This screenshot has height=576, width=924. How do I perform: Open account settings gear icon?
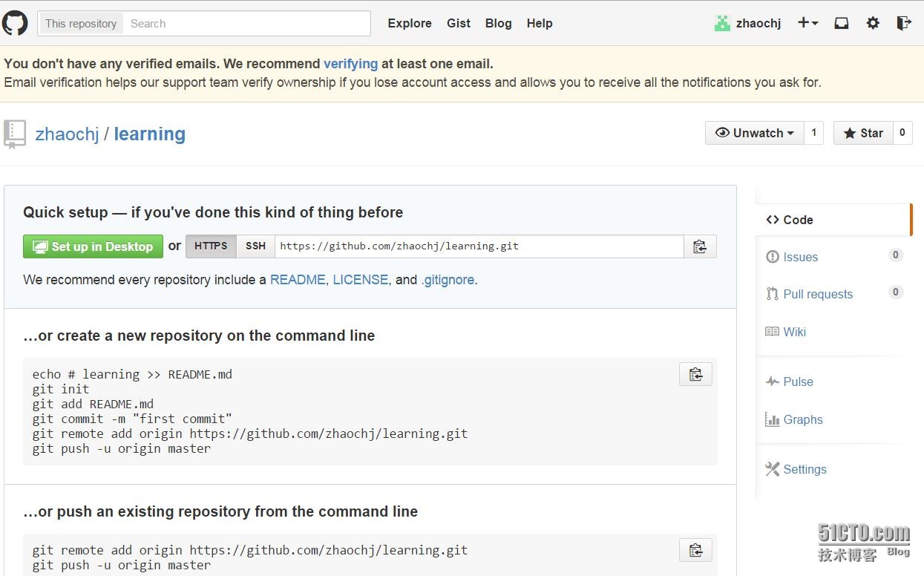pyautogui.click(x=873, y=23)
